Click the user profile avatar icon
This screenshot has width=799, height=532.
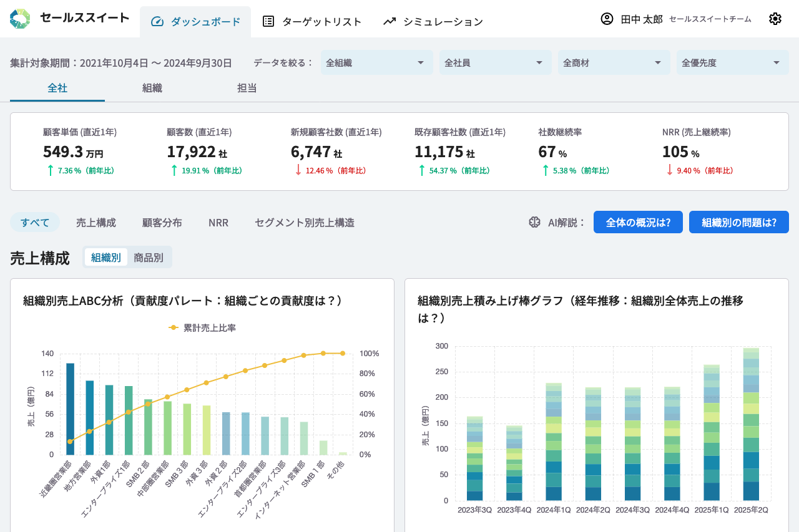[607, 19]
